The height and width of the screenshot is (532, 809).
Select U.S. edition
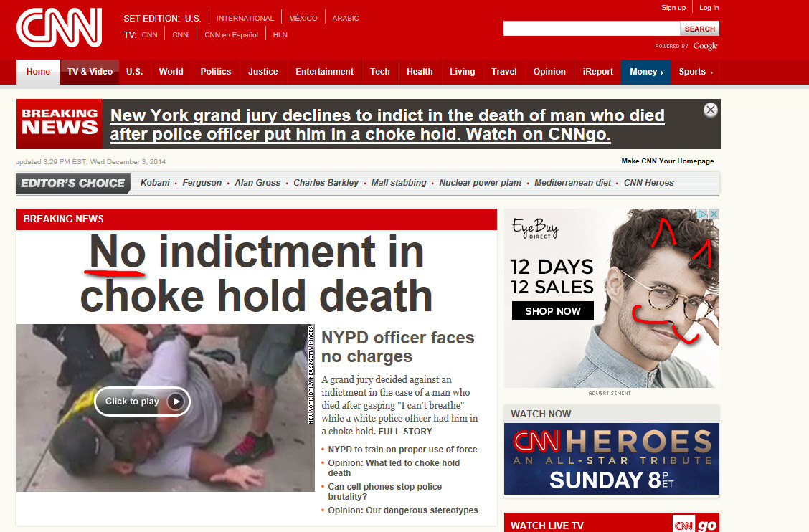[x=193, y=18]
